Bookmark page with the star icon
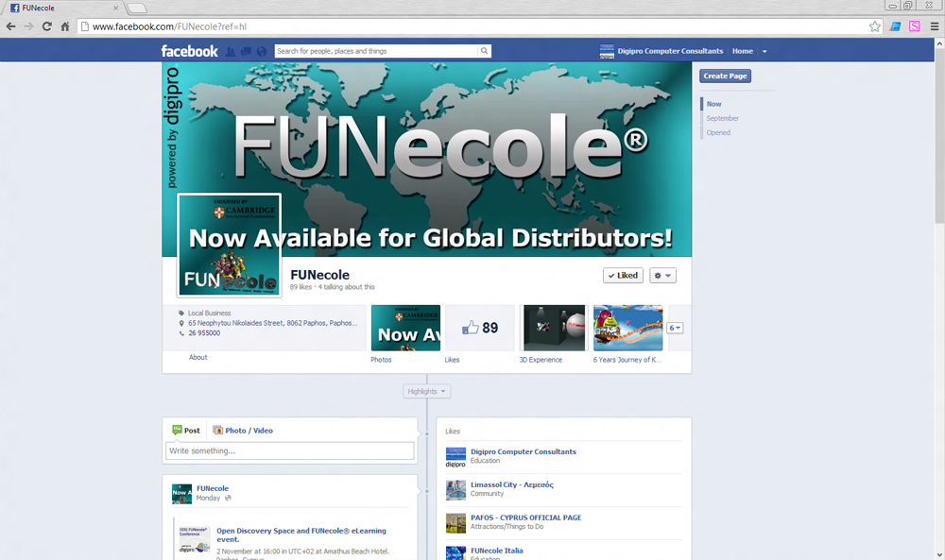This screenshot has height=560, width=945. [875, 26]
